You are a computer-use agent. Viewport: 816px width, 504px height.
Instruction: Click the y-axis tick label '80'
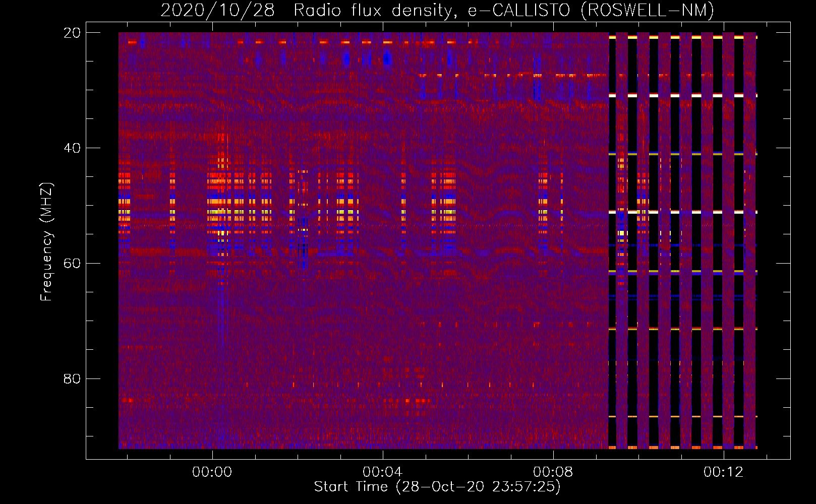pos(72,379)
